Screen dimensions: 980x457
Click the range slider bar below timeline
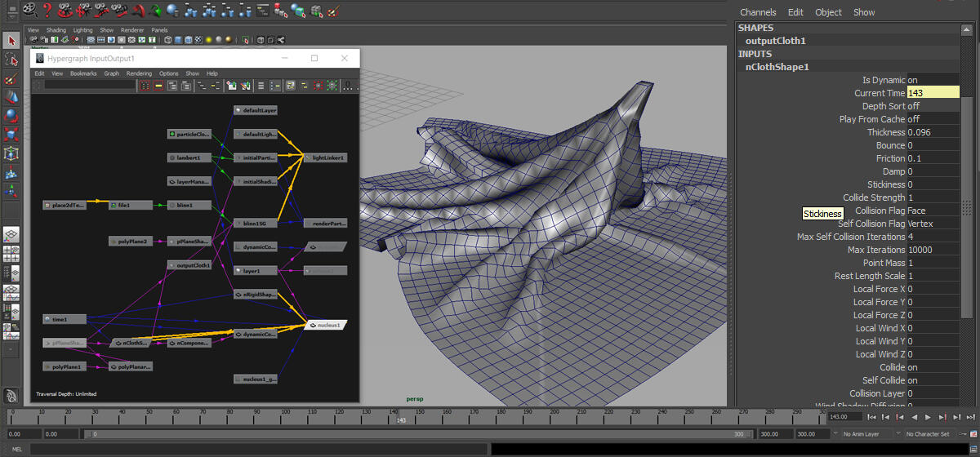coord(417,434)
